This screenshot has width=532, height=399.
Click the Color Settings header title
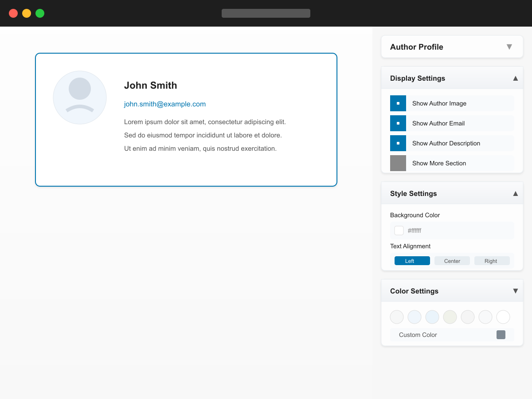click(x=414, y=291)
